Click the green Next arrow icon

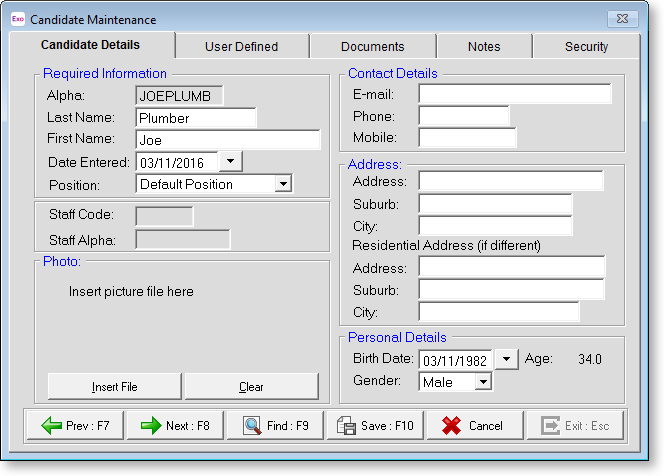tap(151, 425)
